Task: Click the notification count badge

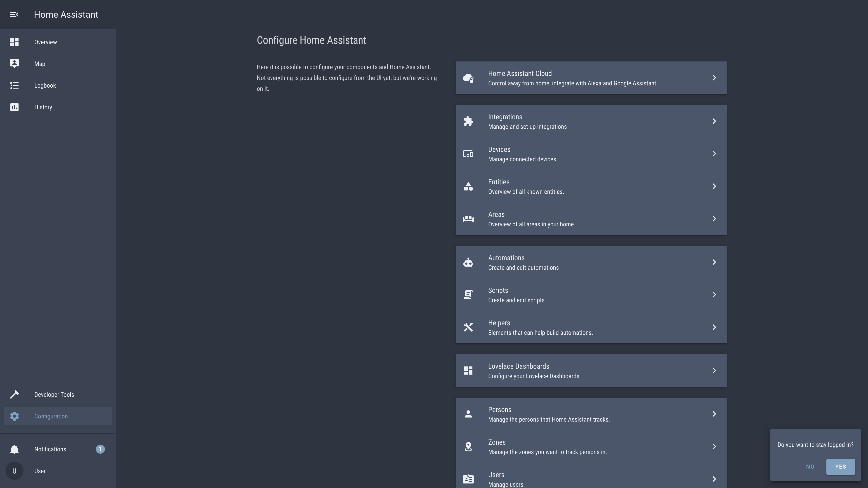Action: coord(100,449)
